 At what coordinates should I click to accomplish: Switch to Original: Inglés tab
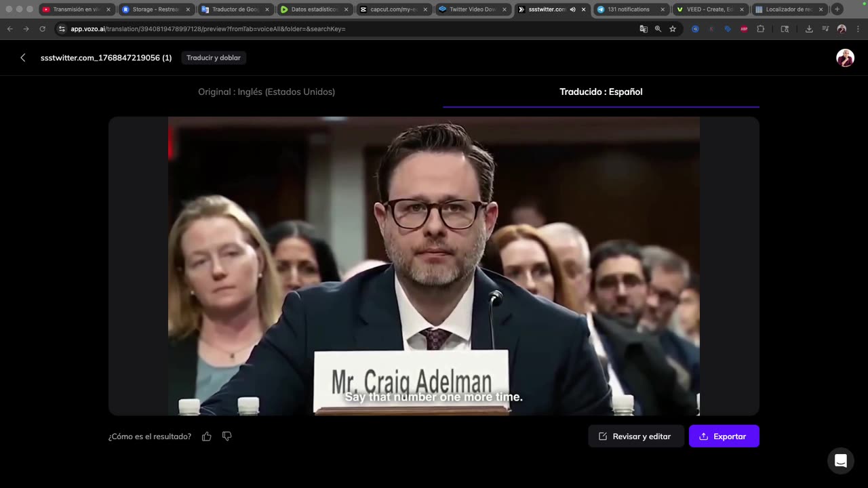click(267, 91)
